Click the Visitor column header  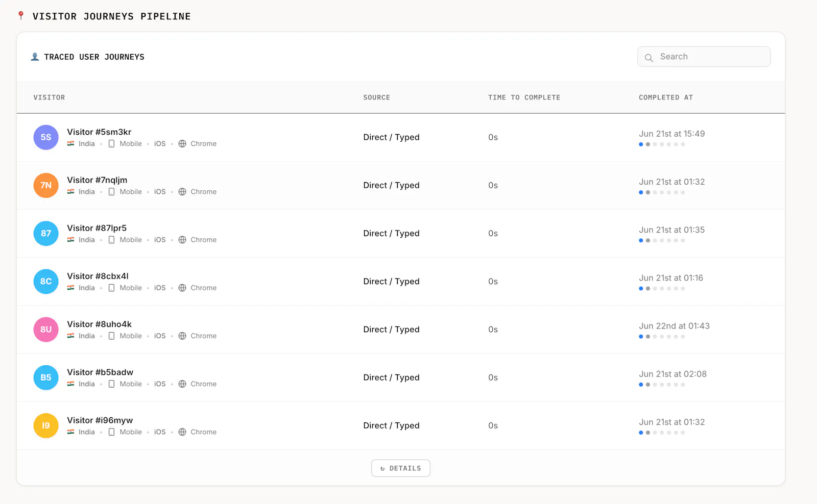pyautogui.click(x=49, y=97)
